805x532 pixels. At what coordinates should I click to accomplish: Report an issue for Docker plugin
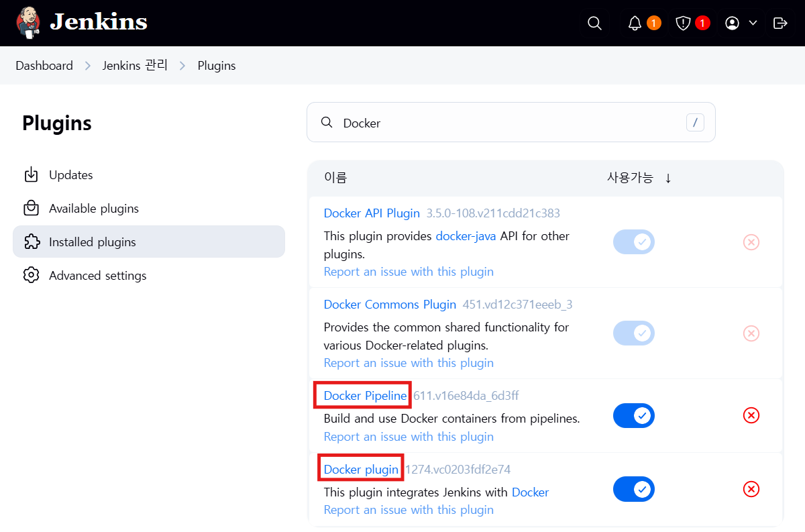409,510
